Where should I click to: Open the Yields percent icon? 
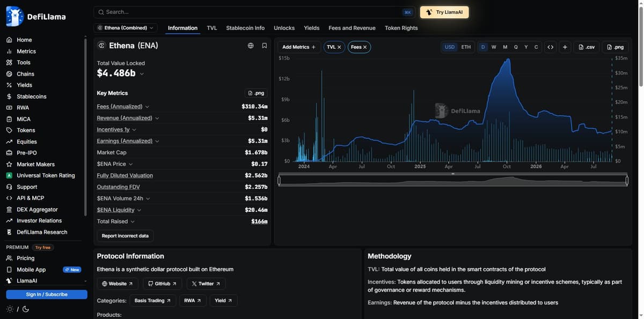pyautogui.click(x=9, y=85)
